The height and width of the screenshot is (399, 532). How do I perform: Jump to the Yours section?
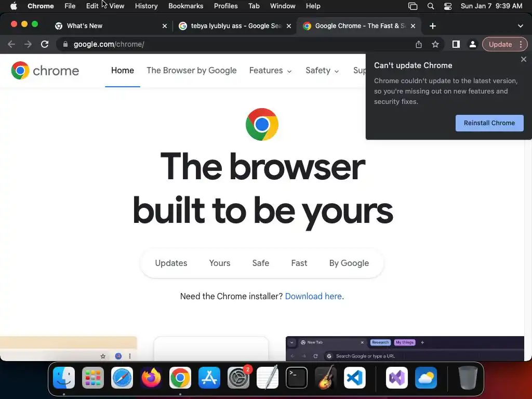pos(220,263)
